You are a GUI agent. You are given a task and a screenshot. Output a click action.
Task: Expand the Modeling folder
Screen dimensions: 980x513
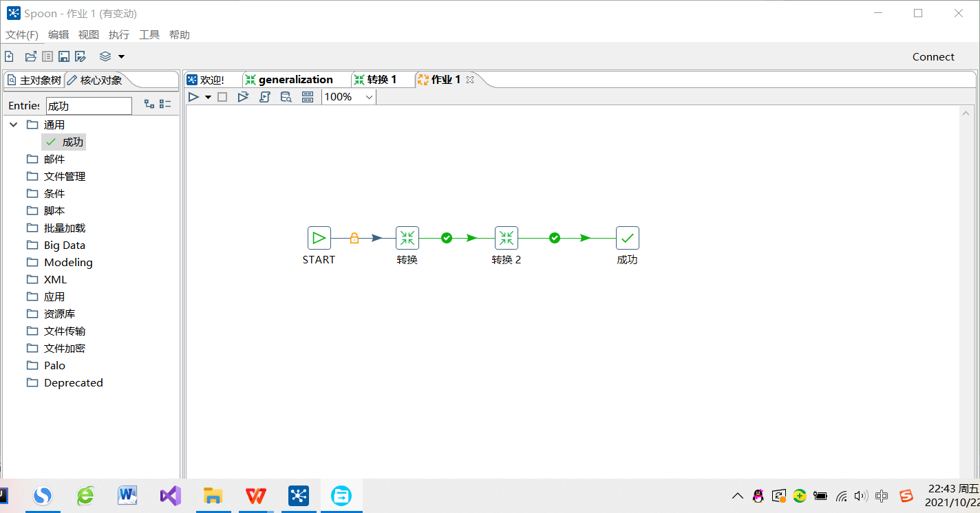59,262
